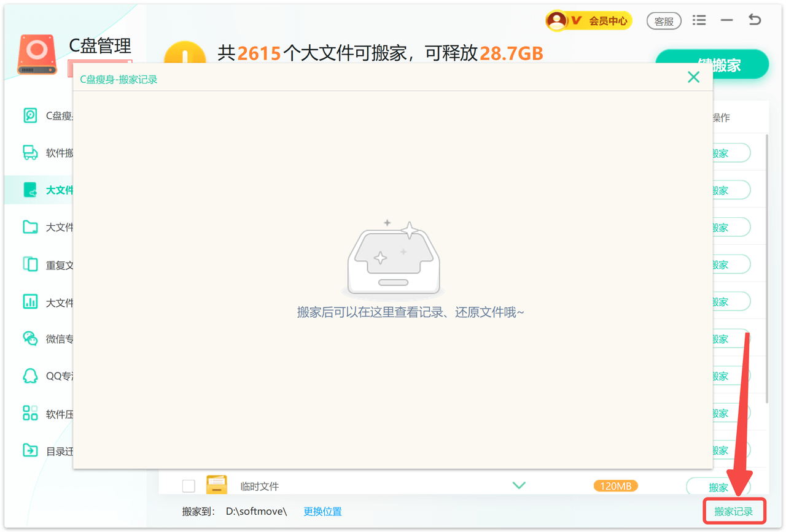Click the bar chart icon in sidebar

point(30,302)
